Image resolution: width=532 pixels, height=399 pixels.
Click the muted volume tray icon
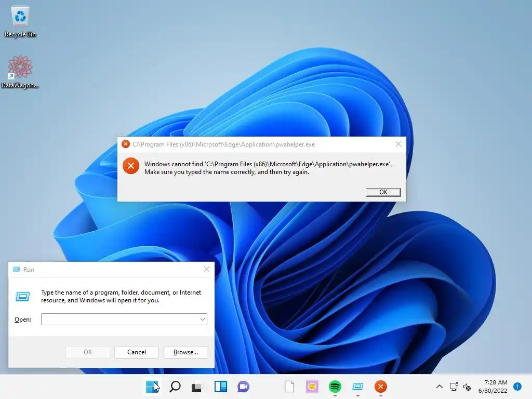[467, 387]
